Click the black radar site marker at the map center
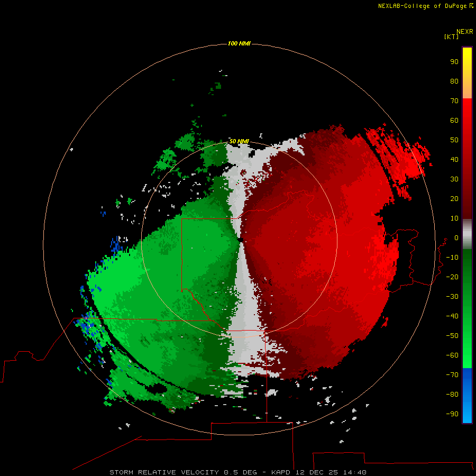This screenshot has height=476, width=476. [x=241, y=240]
